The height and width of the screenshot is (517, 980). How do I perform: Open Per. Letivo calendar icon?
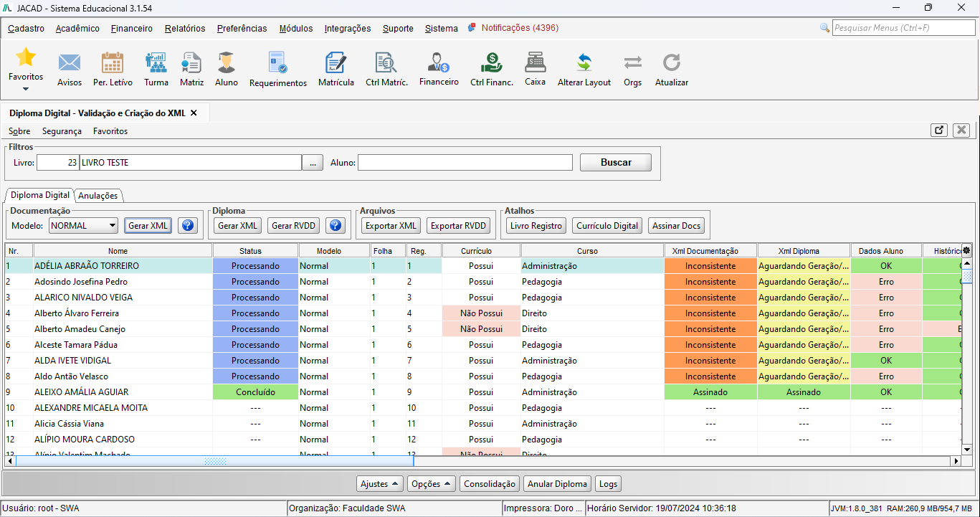pos(113,63)
